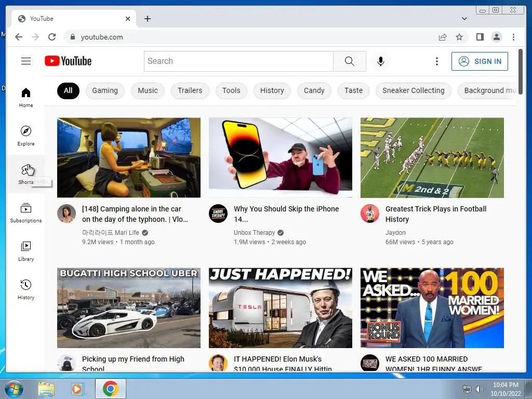
Task: Select the Candy filter chip
Action: pos(314,90)
